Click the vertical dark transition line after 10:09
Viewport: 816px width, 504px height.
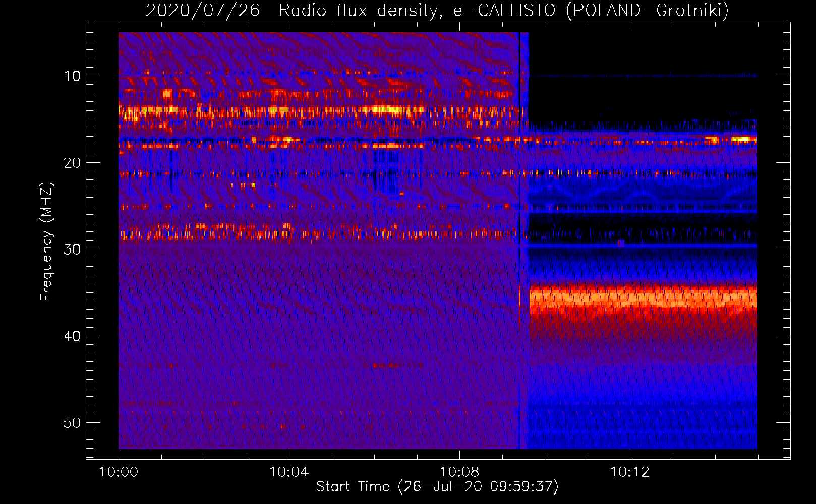(x=519, y=240)
